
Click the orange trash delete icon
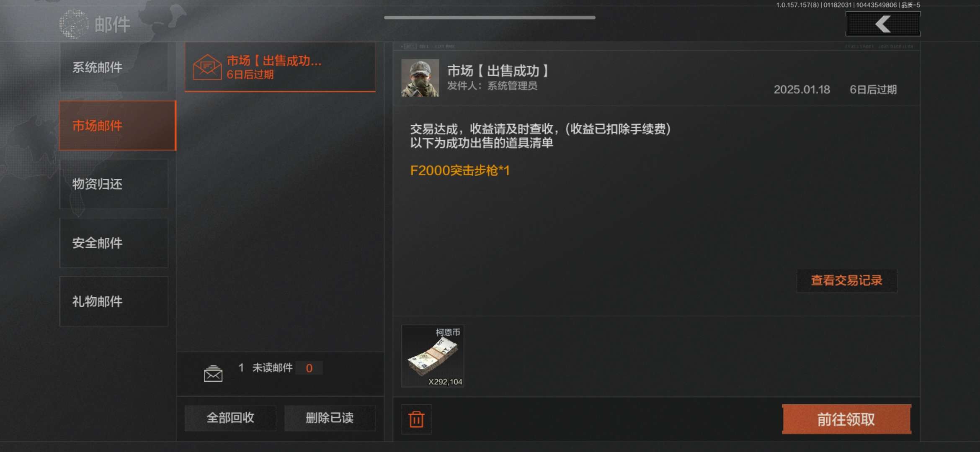416,419
